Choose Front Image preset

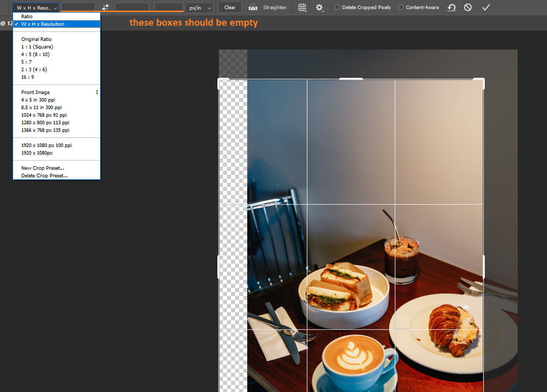[57, 92]
